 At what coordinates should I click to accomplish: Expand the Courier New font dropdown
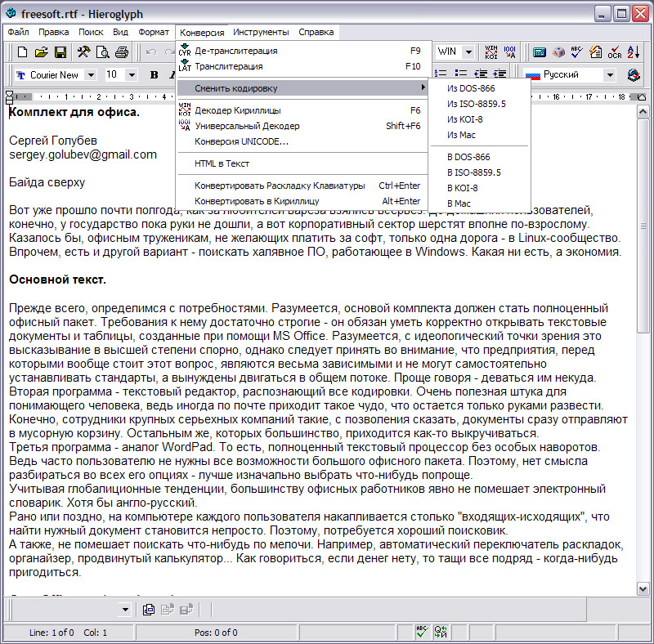tap(91, 75)
